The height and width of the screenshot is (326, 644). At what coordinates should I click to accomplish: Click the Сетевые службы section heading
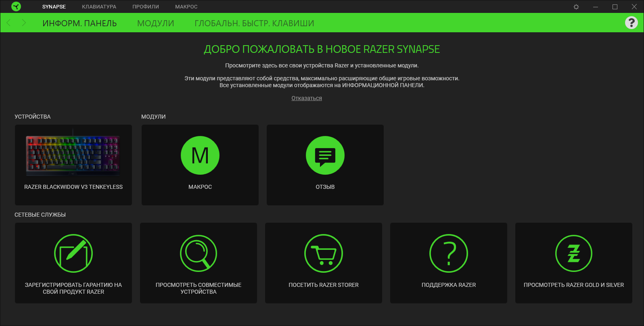point(40,215)
